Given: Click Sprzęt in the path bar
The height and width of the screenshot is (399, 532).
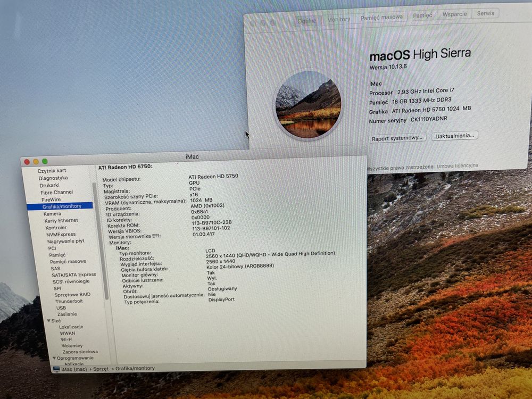Looking at the screenshot, I should (101, 369).
